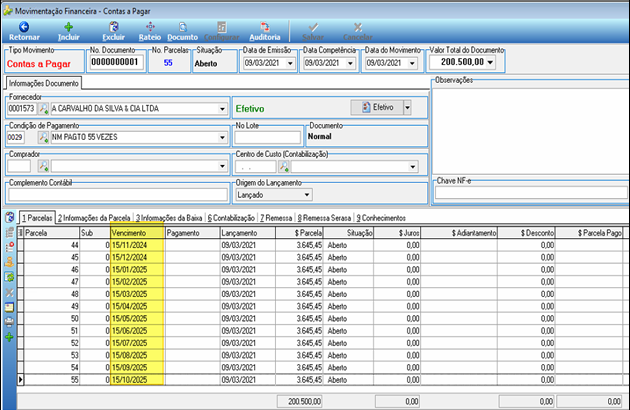Open the Origem do Lançamento dropdown
The image size is (630, 410).
(307, 195)
